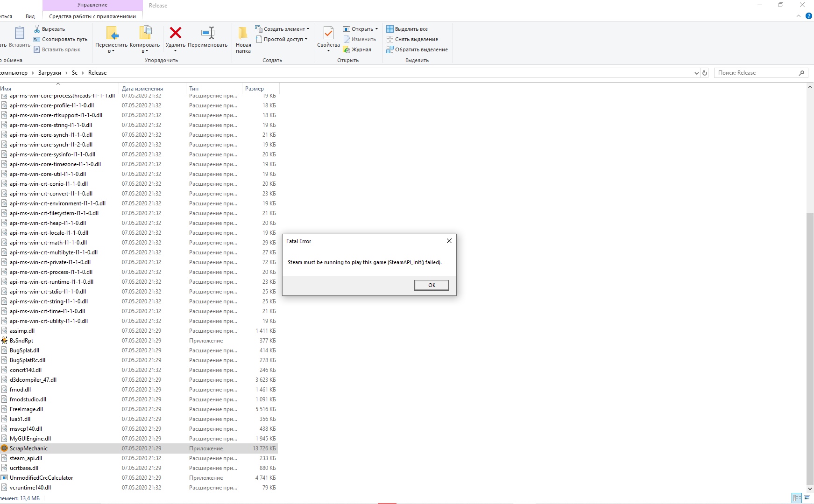The width and height of the screenshot is (814, 504).
Task: Click the Cut (Вырезать) scissors icon
Action: coord(37,29)
